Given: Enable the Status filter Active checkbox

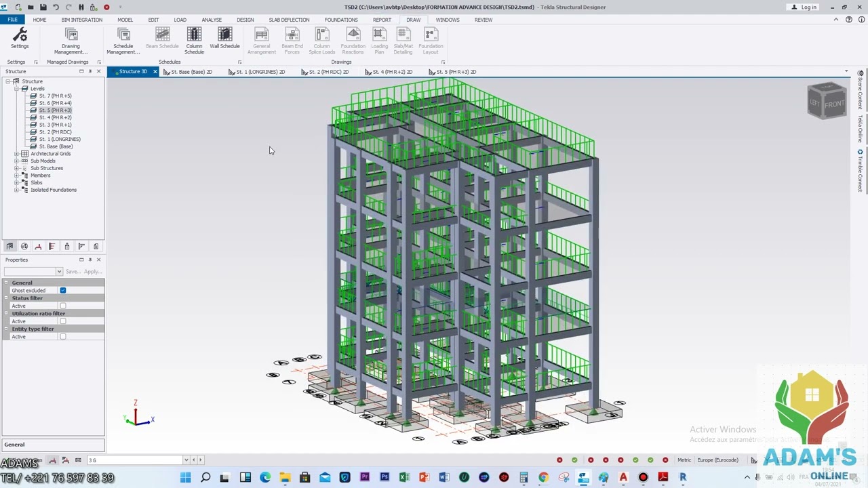Looking at the screenshot, I should tap(63, 306).
